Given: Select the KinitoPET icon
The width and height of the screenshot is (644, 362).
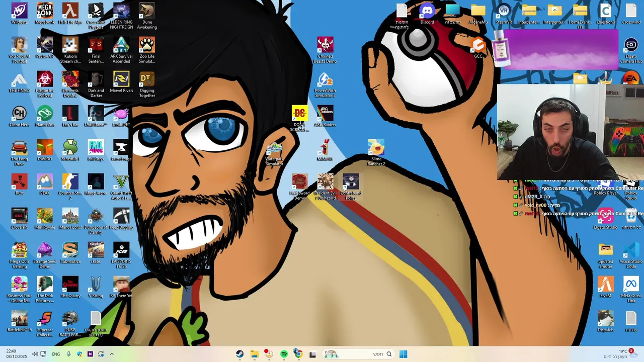Looking at the screenshot, I should [x=121, y=116].
